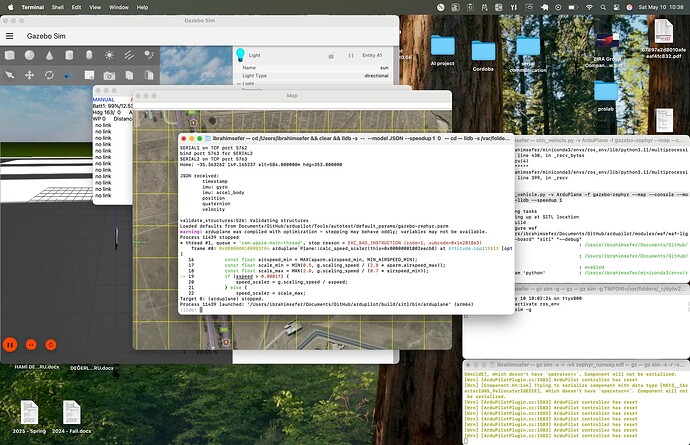Image resolution: width=690 pixels, height=445 pixels.
Task: Open Wi-Fi status in menu bar
Action: point(589,7)
